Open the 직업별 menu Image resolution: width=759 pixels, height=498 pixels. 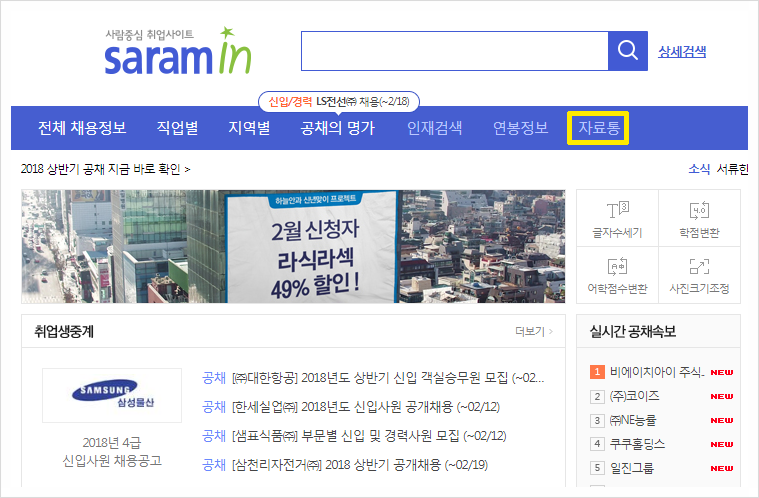(177, 128)
